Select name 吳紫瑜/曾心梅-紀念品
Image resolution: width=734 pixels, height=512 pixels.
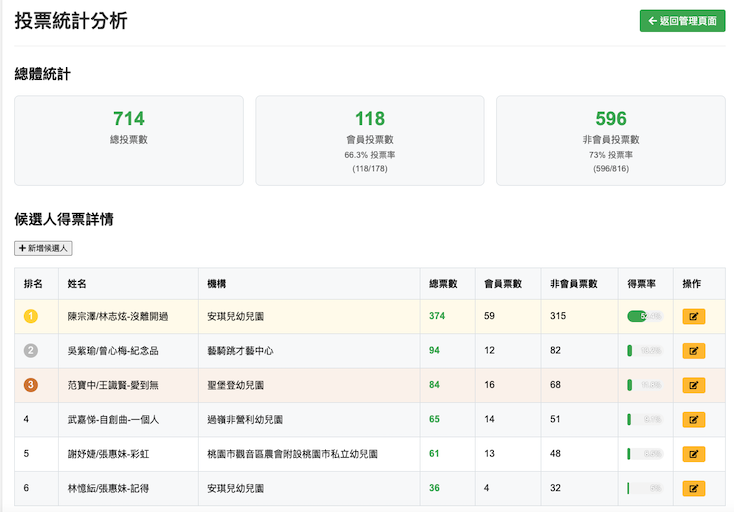[113, 351]
